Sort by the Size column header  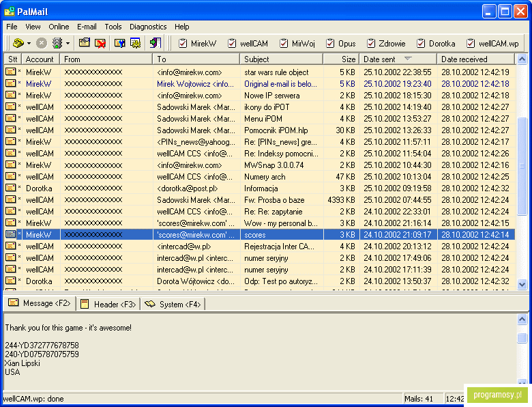341,59
